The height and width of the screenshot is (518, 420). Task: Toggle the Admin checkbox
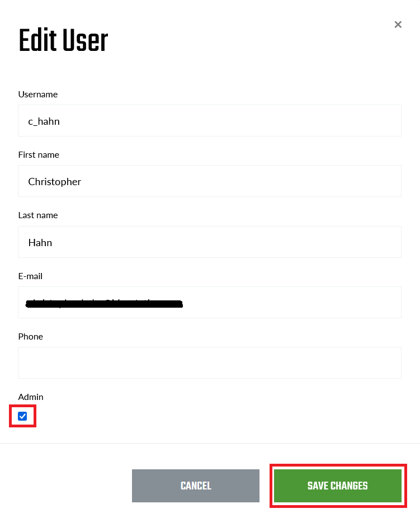[22, 416]
